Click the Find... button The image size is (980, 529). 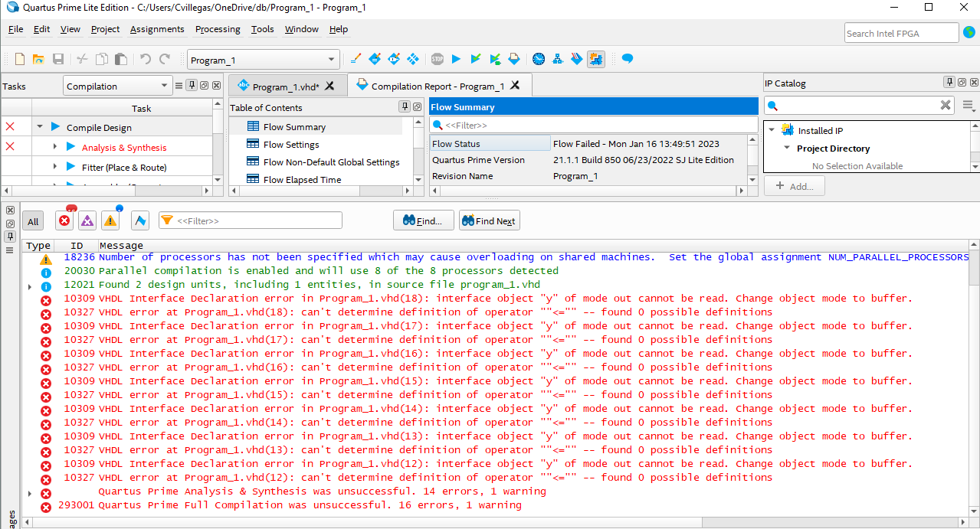pyautogui.click(x=423, y=220)
